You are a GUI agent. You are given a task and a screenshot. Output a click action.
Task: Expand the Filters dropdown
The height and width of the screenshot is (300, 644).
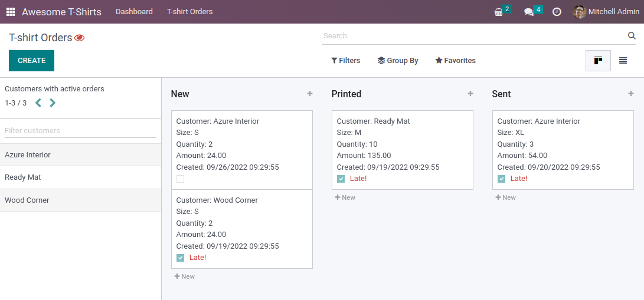tap(346, 61)
